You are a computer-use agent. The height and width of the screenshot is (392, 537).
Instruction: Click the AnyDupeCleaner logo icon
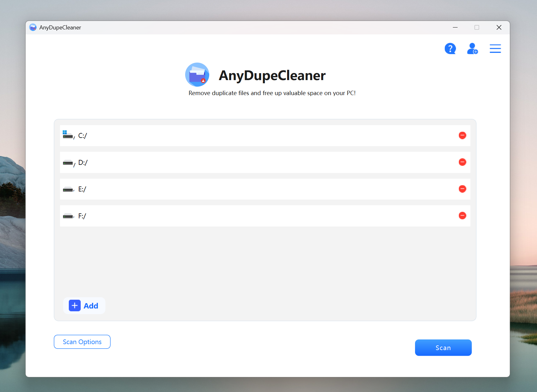197,75
